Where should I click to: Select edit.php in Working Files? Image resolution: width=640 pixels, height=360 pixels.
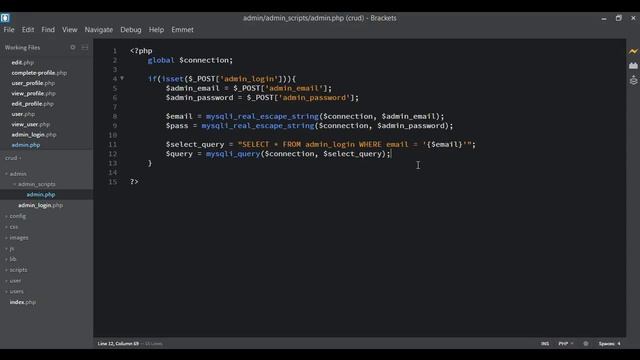(22, 62)
